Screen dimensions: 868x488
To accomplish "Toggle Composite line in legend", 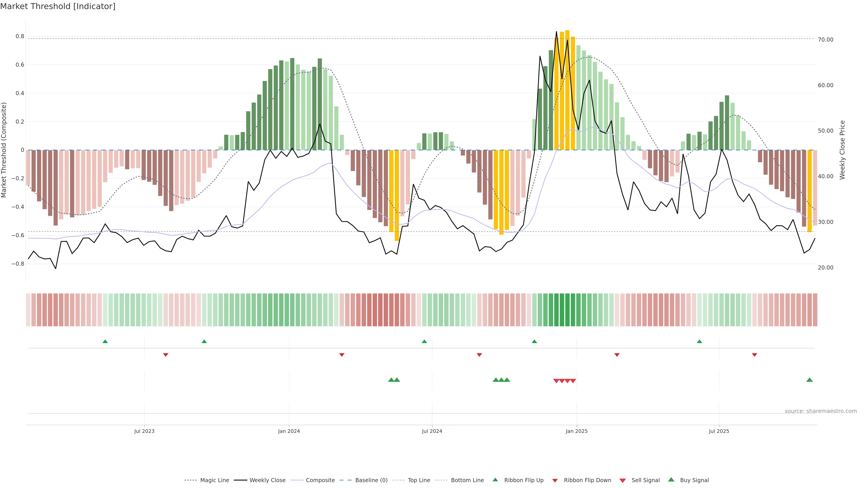I will click(x=320, y=480).
